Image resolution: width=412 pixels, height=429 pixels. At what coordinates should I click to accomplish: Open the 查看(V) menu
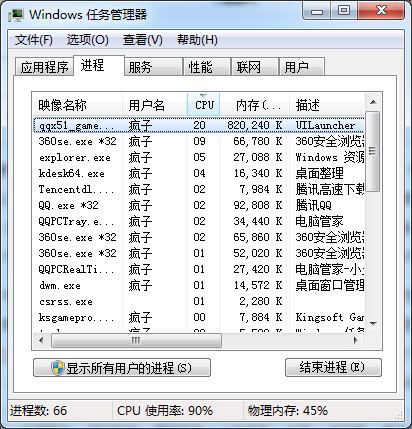coord(143,40)
